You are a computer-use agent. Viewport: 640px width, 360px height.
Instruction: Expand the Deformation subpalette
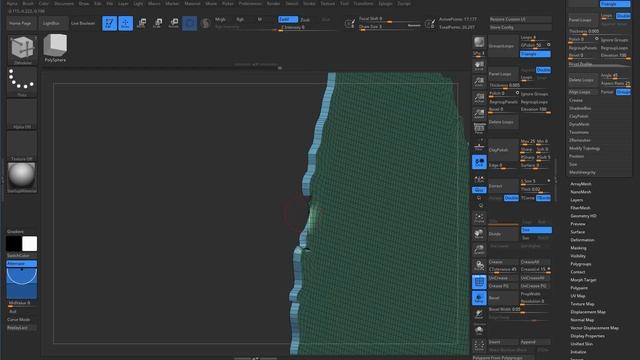[582, 240]
